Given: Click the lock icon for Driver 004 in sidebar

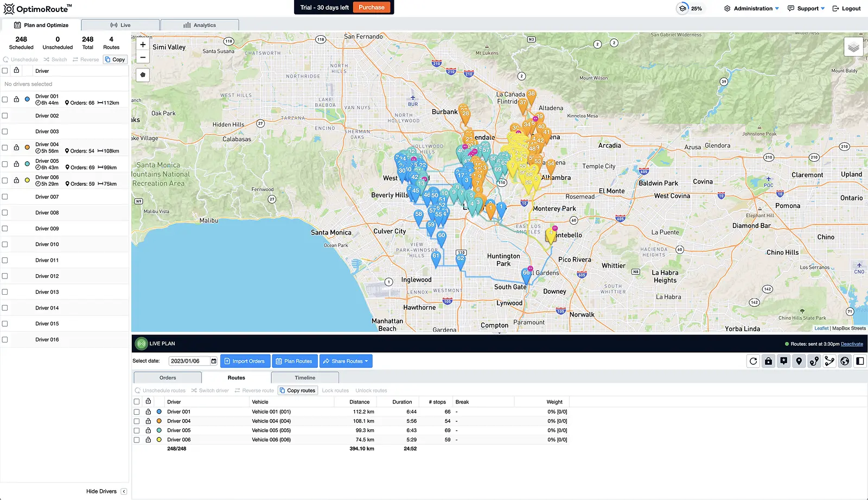Looking at the screenshot, I should [16, 147].
